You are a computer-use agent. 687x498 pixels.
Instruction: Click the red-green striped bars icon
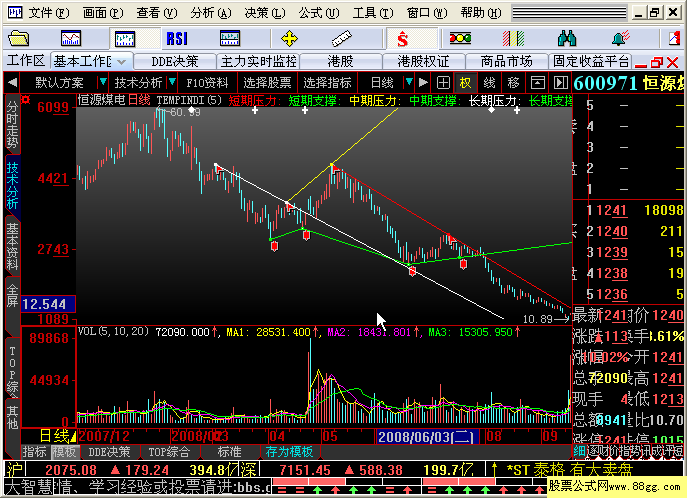tap(513, 39)
